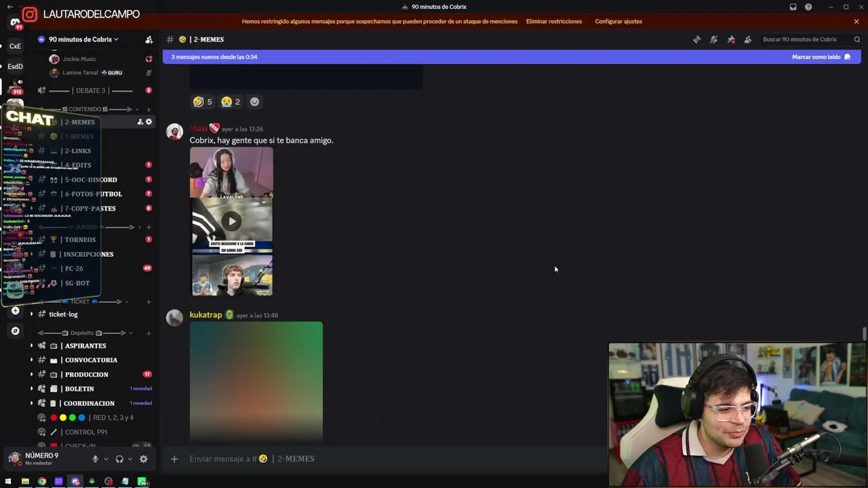Open the 6-FOTOS-FUTBOL channel

pos(95,194)
